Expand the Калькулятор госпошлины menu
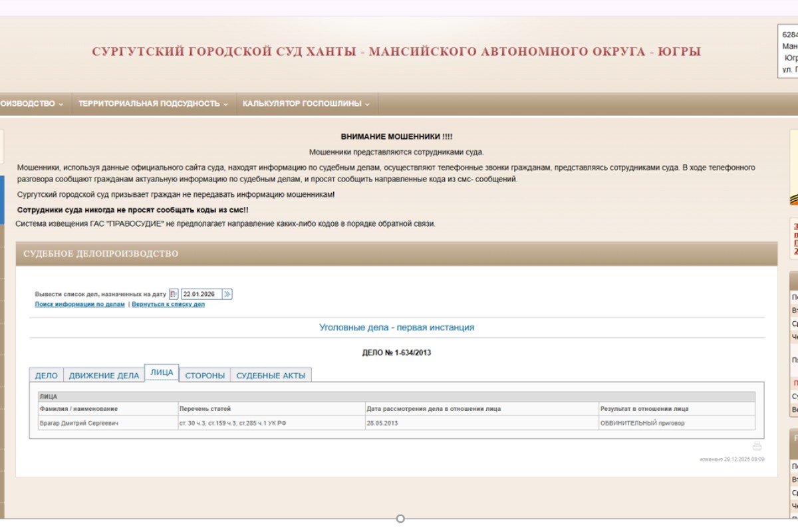 point(306,104)
